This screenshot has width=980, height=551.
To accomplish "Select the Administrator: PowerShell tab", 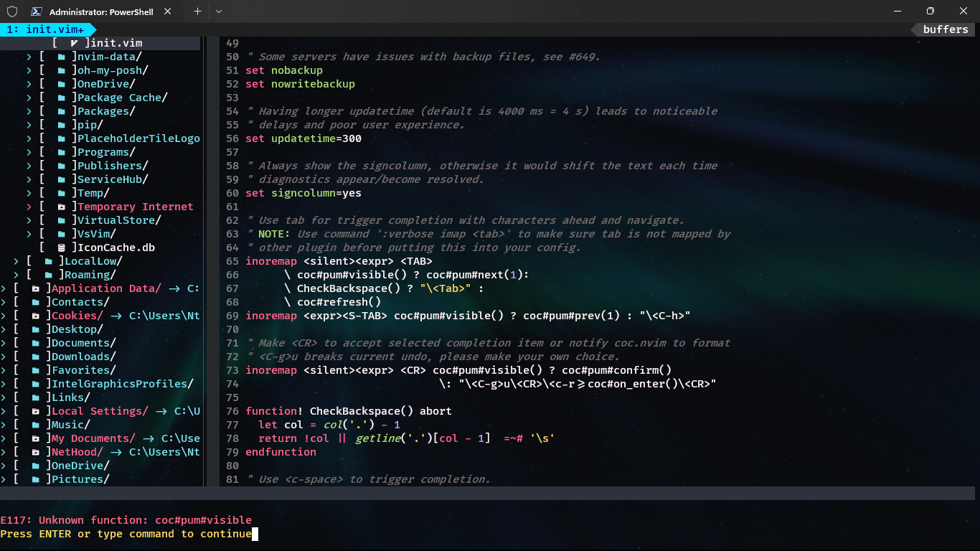I will 100,11.
